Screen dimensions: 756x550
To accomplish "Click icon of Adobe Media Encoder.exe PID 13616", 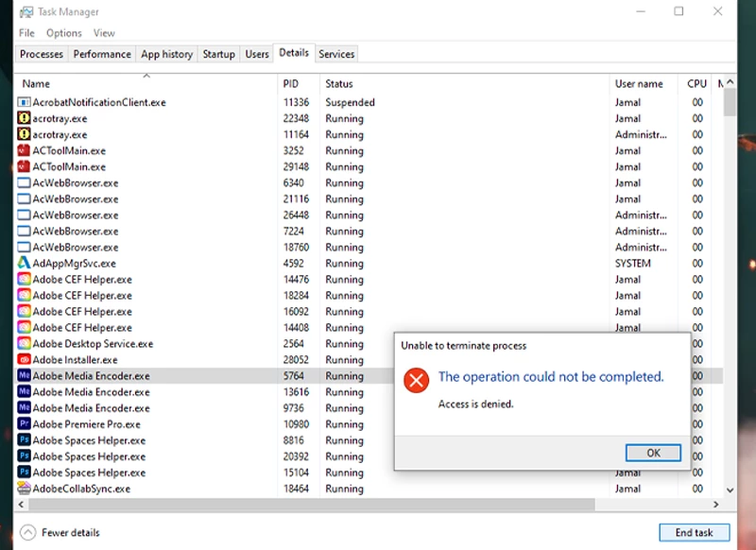I will (24, 392).
